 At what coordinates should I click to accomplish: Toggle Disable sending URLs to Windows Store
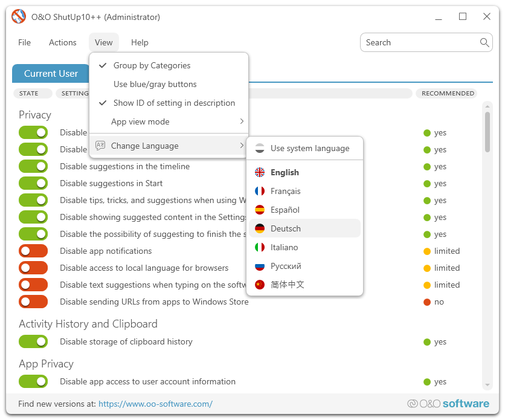click(33, 302)
